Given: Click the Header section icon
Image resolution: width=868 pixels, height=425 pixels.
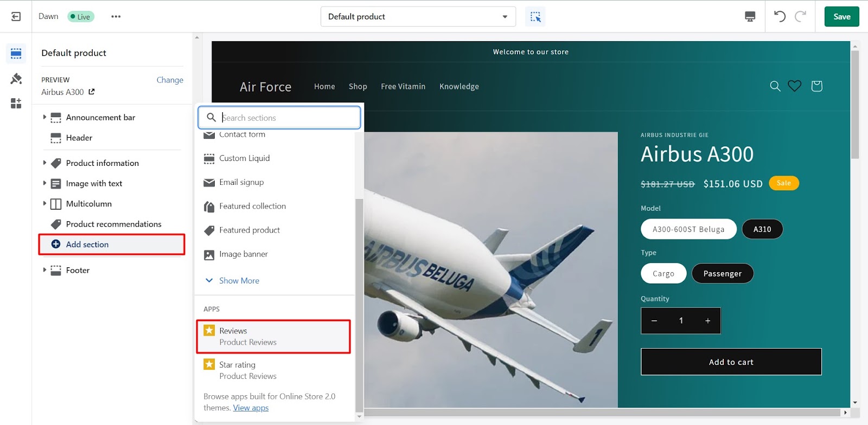Looking at the screenshot, I should [56, 138].
